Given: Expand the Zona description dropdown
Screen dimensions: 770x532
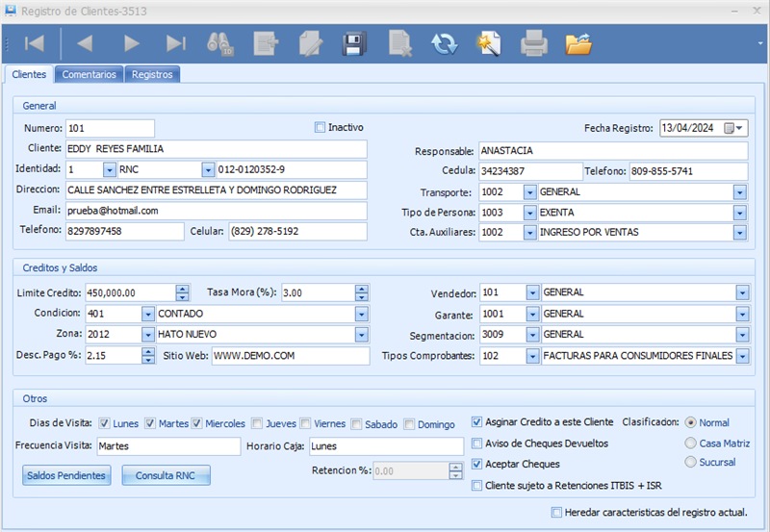Looking at the screenshot, I should coord(361,335).
